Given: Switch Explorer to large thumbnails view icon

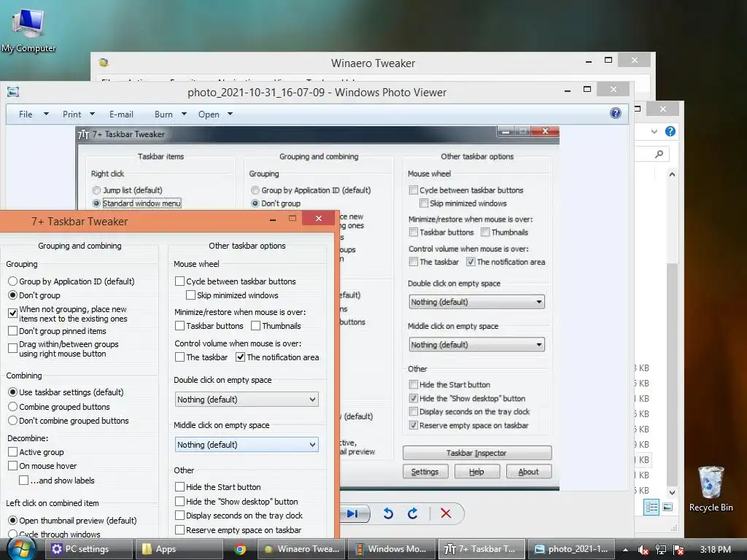Looking at the screenshot, I should click(667, 507).
